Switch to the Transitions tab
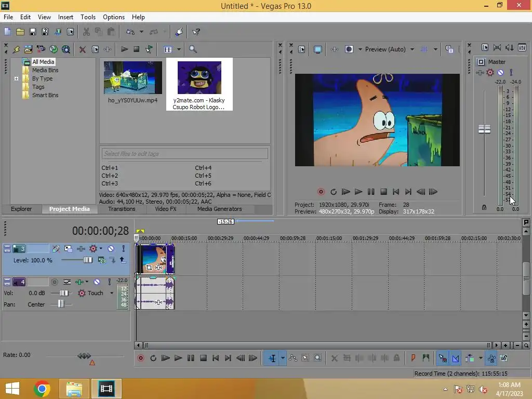The height and width of the screenshot is (399, 532). point(122,209)
